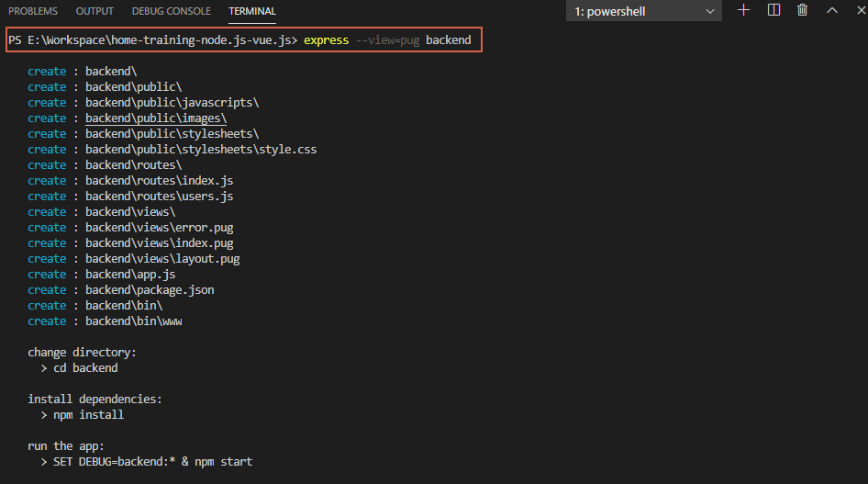This screenshot has height=484, width=868.
Task: Open the powershell terminal selector dropdown
Action: [x=644, y=11]
